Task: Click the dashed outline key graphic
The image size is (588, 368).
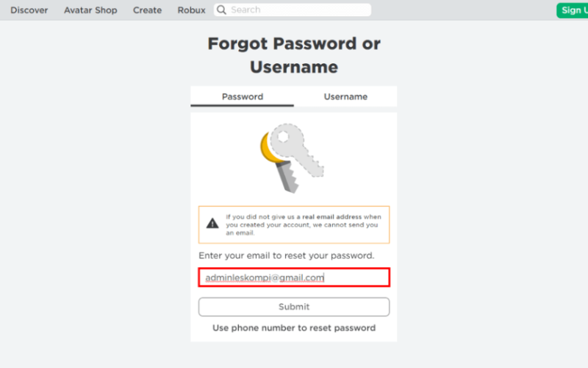Action: pyautogui.click(x=297, y=150)
